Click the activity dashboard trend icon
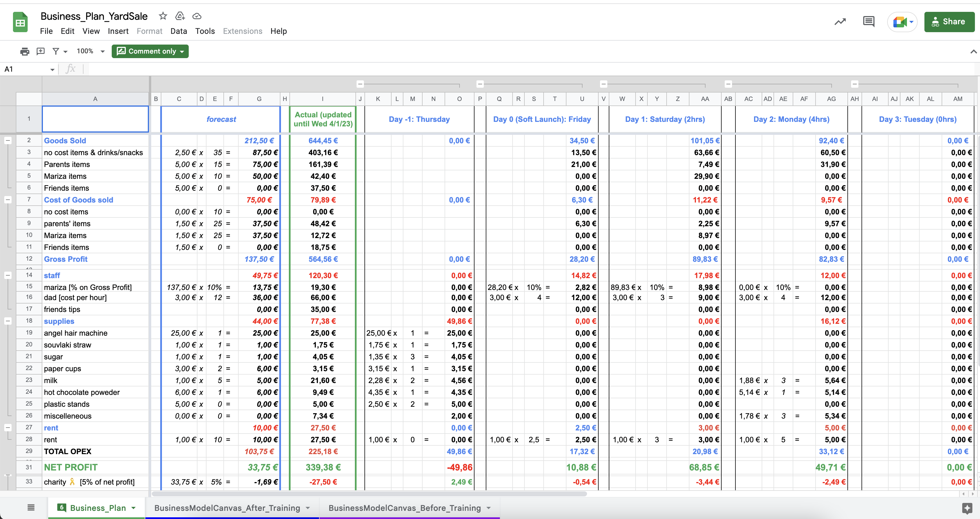Viewport: 980px width, 519px height. [840, 22]
